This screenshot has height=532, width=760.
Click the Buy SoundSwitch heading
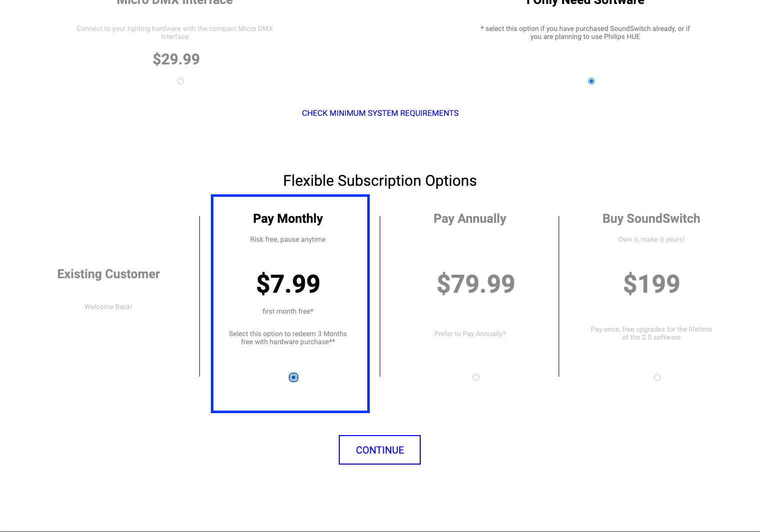651,218
